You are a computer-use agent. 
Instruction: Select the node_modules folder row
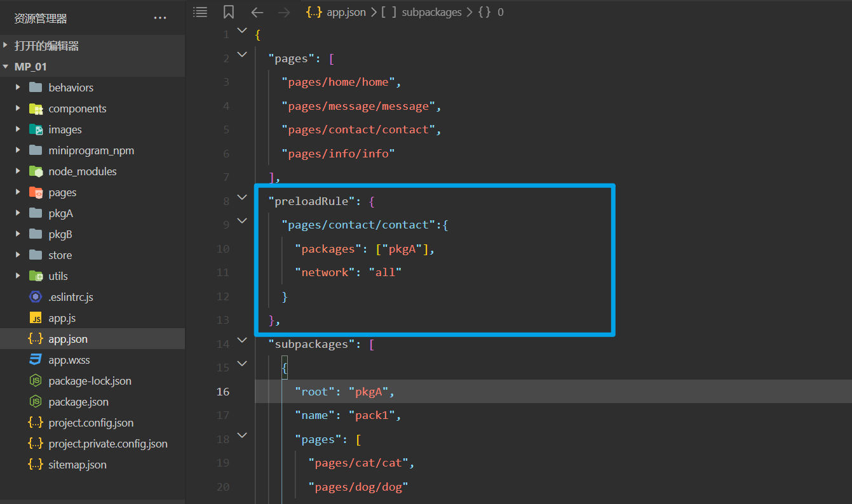tap(92, 171)
